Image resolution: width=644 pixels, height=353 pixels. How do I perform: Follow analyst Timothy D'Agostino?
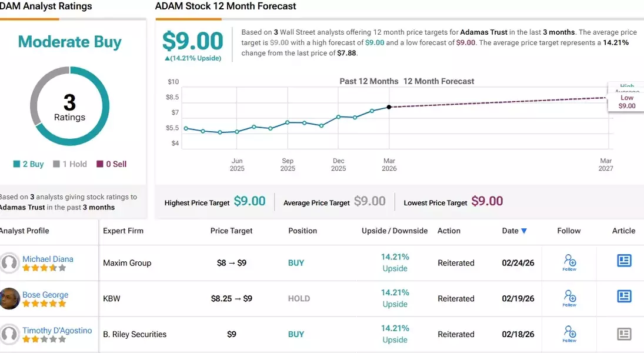[569, 334]
